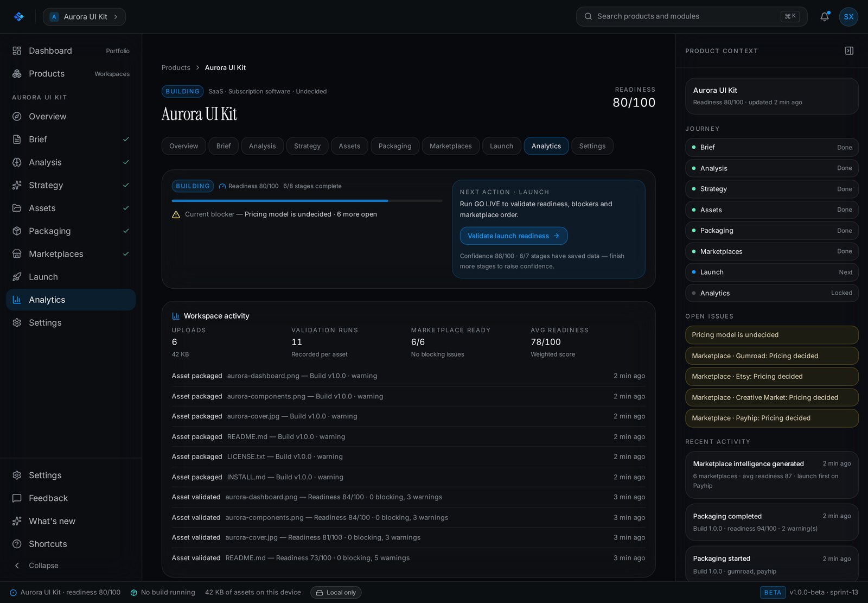This screenshot has width=868, height=603.
Task: Click the Shortcuts help icon
Action: click(17, 544)
